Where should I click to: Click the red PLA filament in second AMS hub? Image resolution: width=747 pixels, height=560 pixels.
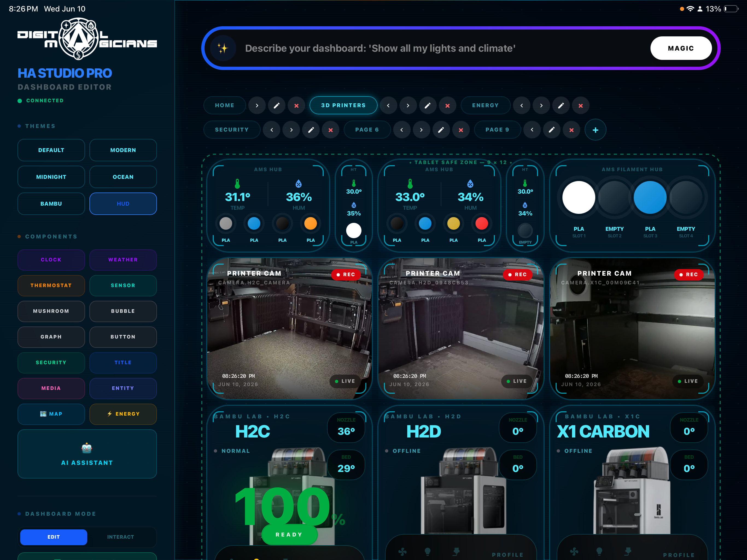[482, 224]
